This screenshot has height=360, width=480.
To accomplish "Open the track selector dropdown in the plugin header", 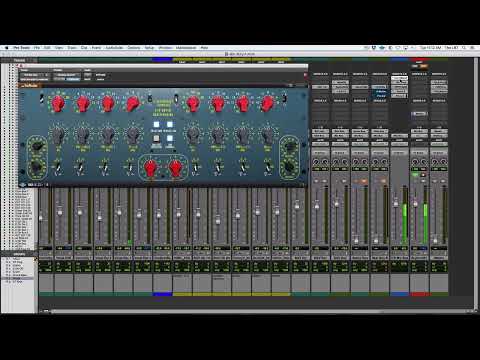I will (x=35, y=75).
